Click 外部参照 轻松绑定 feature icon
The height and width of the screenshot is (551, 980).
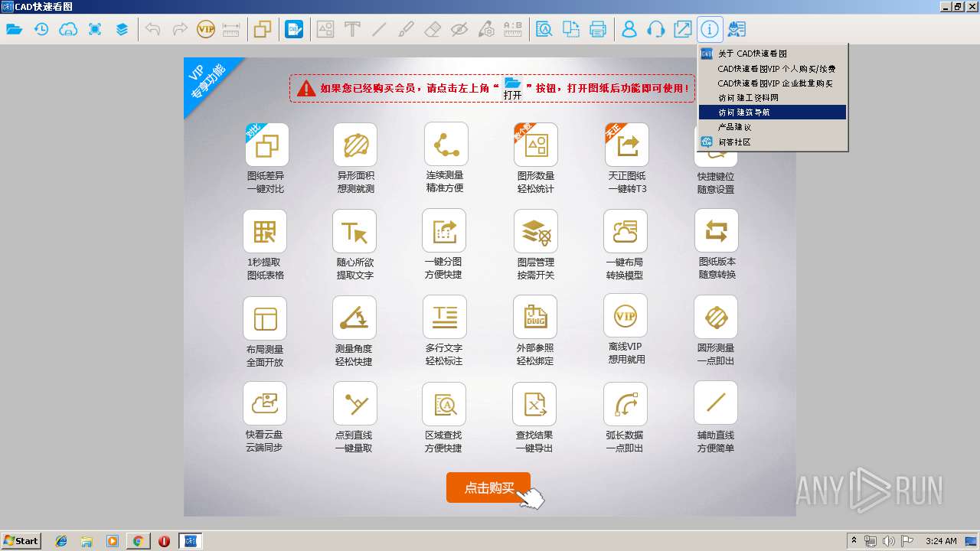(x=535, y=317)
